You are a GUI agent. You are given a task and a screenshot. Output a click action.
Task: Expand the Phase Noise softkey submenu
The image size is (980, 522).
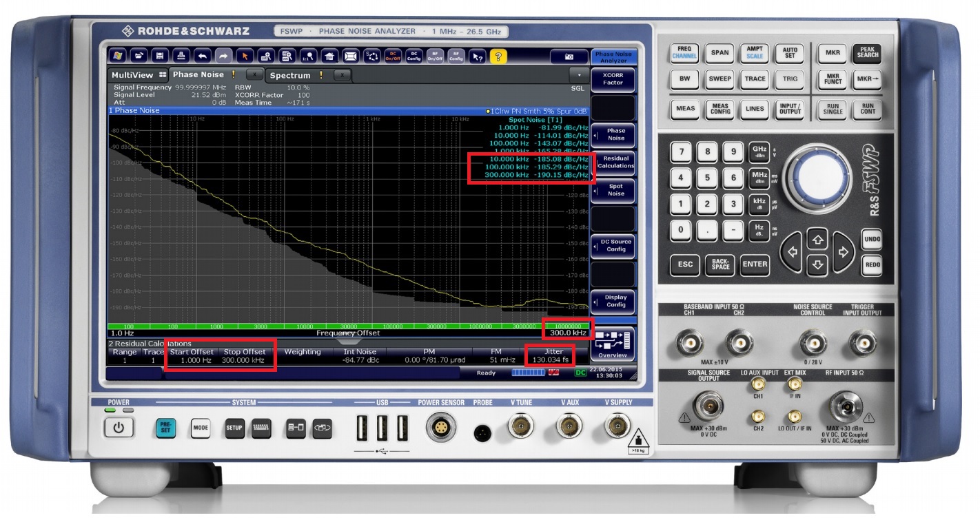click(613, 134)
